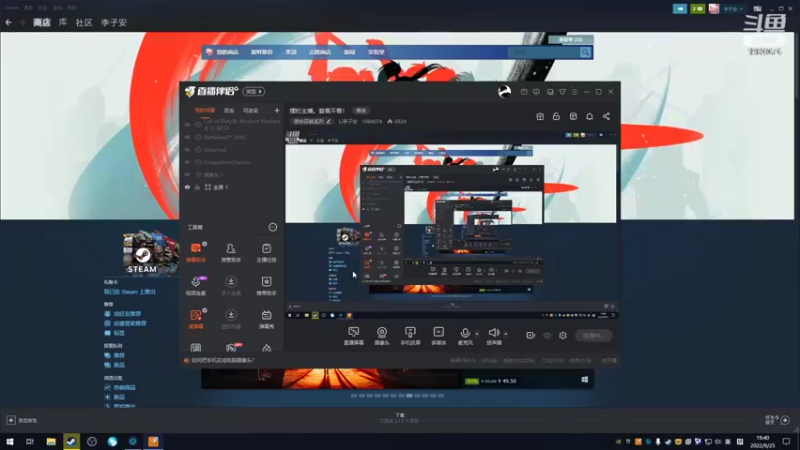Expand the toolbox more options circle
Screen dimensions: 800x450
pos(273,227)
